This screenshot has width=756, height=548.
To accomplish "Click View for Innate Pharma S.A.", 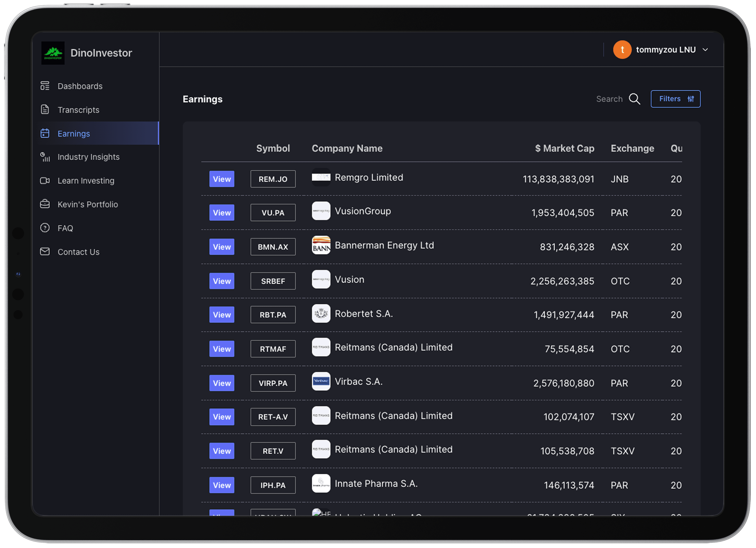I will pyautogui.click(x=222, y=485).
